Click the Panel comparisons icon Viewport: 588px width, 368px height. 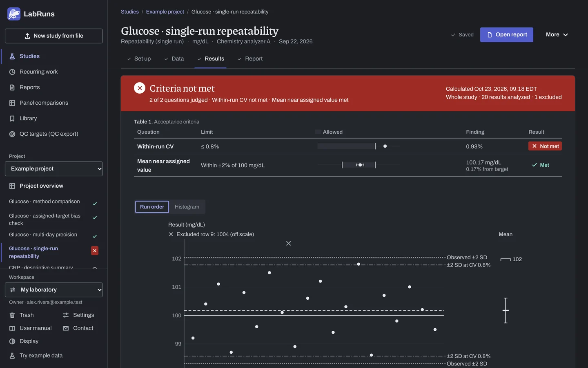click(x=12, y=103)
